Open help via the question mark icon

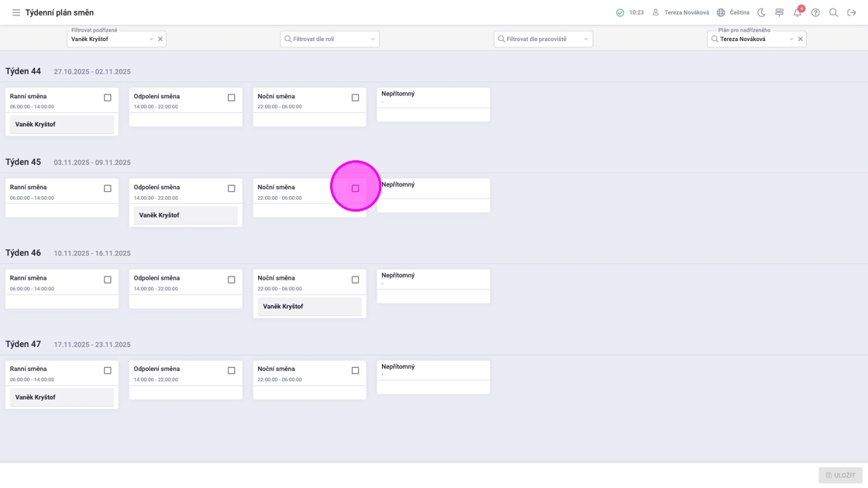click(815, 12)
